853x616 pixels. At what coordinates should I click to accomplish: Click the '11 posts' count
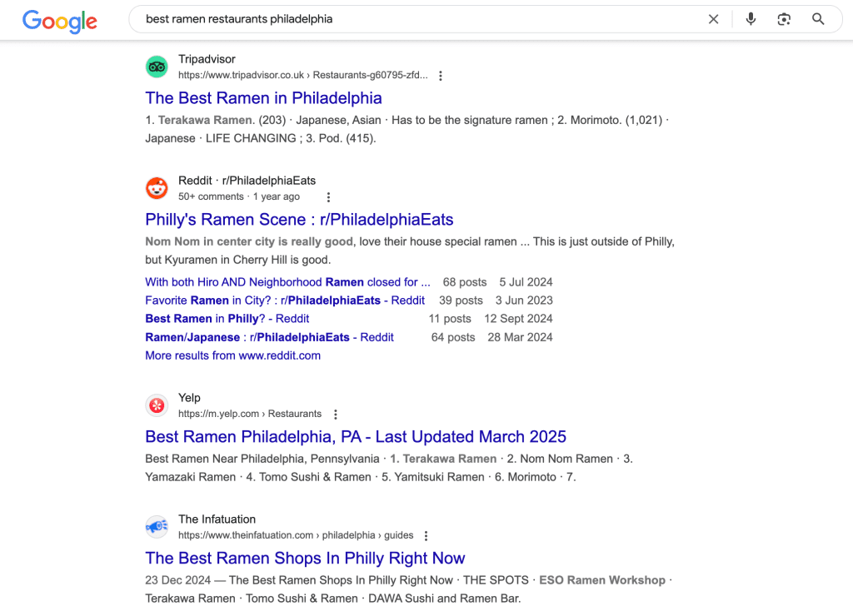click(x=450, y=319)
